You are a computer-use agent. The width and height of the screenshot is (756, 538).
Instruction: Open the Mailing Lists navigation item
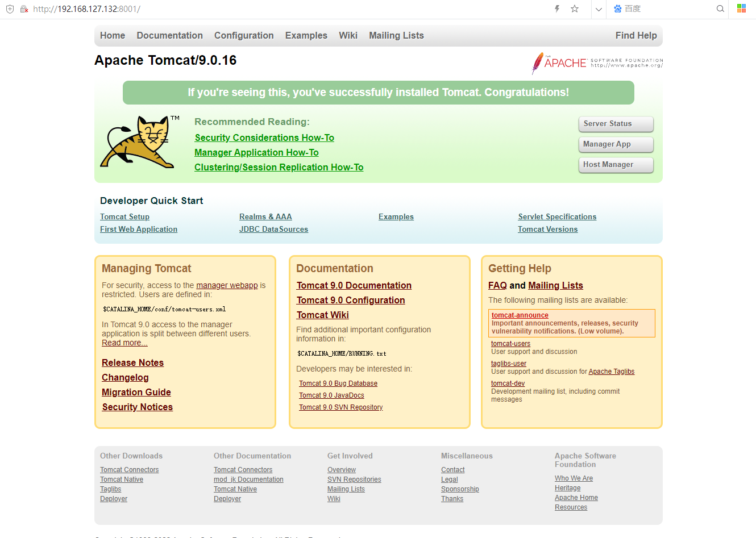tap(396, 35)
